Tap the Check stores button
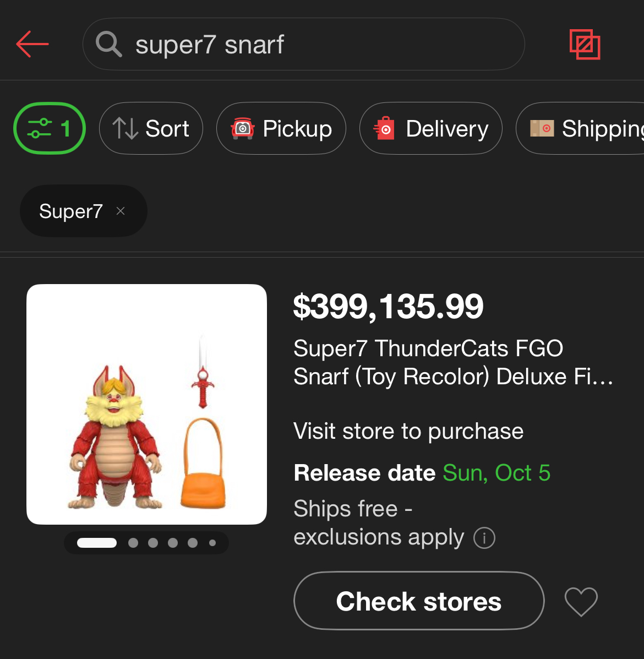This screenshot has width=644, height=659. coord(419,601)
